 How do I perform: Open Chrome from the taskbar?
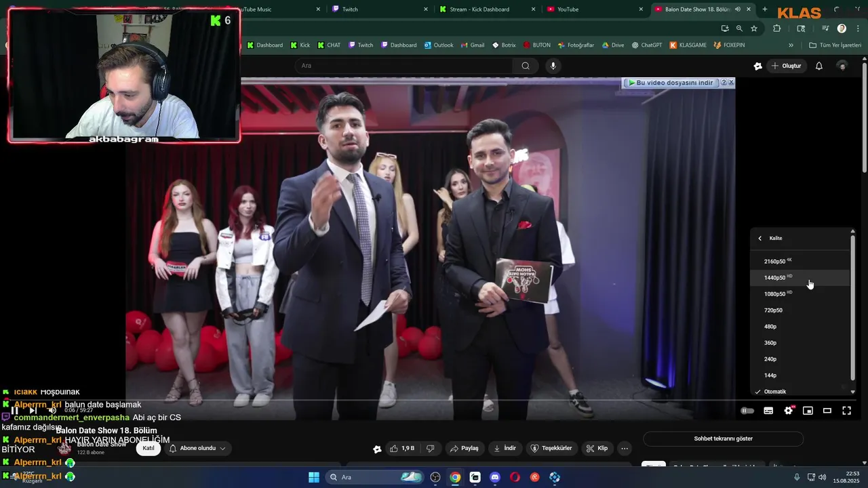tap(455, 477)
